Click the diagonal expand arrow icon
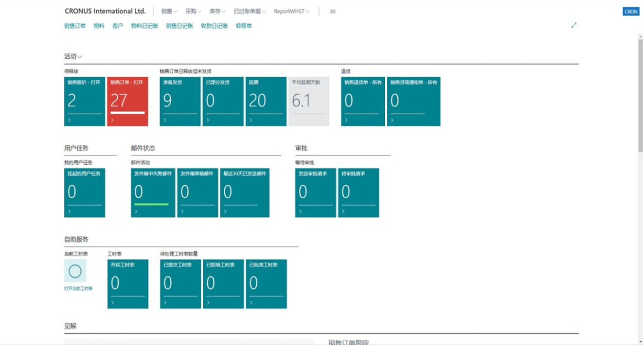This screenshot has height=346, width=644. [x=574, y=25]
